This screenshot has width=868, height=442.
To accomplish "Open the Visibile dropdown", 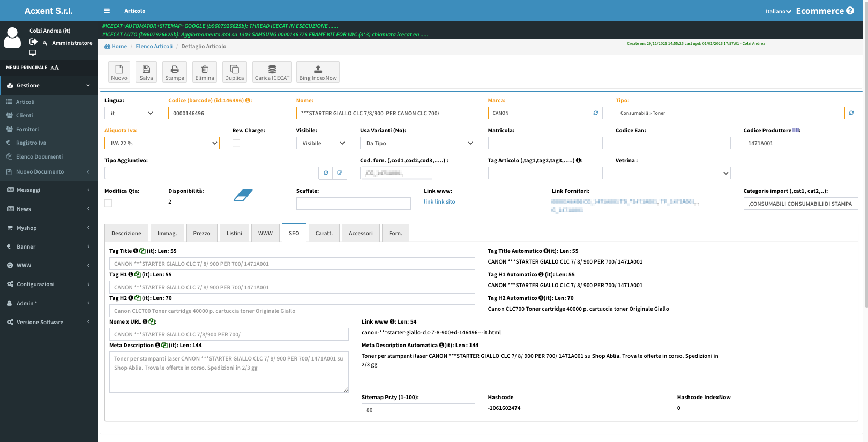I will click(x=321, y=143).
